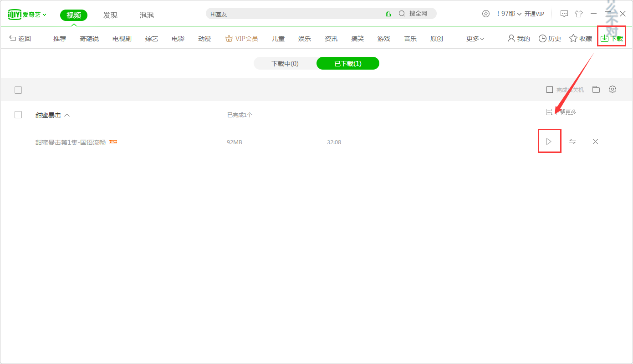Collapse the 甜蜜暴击 episode group
Screen dimensions: 633x364
[66, 115]
